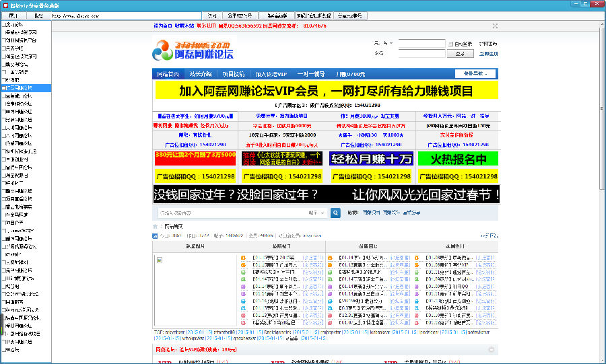Focus the password input field
606x364 pixels.
pos(422,53)
